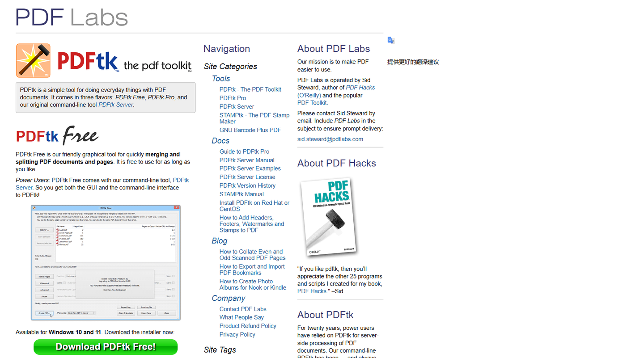Read How to Collate Even and Odd Scanned Pages
This screenshot has width=644, height=358.
pyautogui.click(x=253, y=255)
